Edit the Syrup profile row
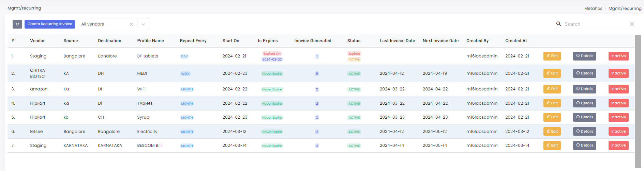Image resolution: width=644 pixels, height=171 pixels. pyautogui.click(x=552, y=117)
